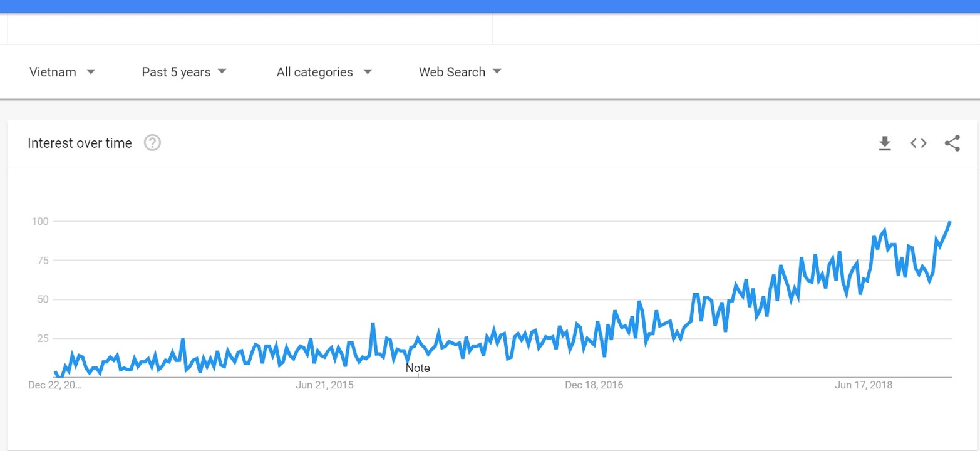980x451 pixels.
Task: Download the chart data as CSV
Action: [885, 143]
